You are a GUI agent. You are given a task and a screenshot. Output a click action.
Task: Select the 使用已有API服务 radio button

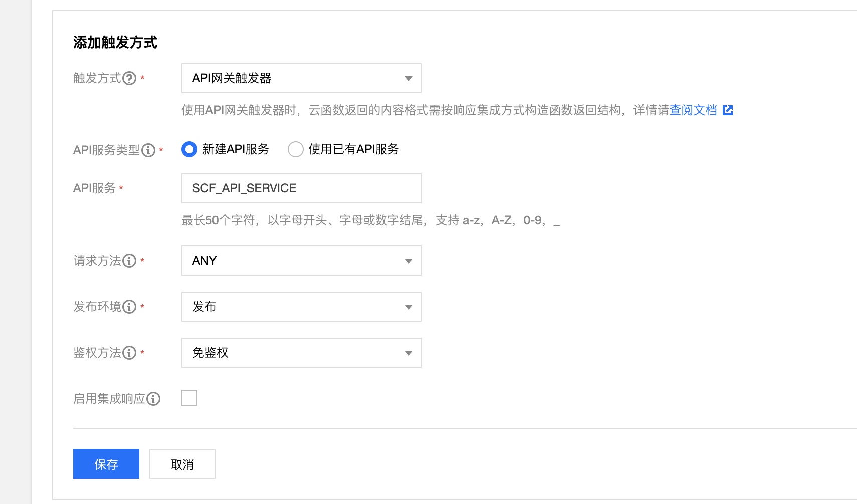coord(296,149)
